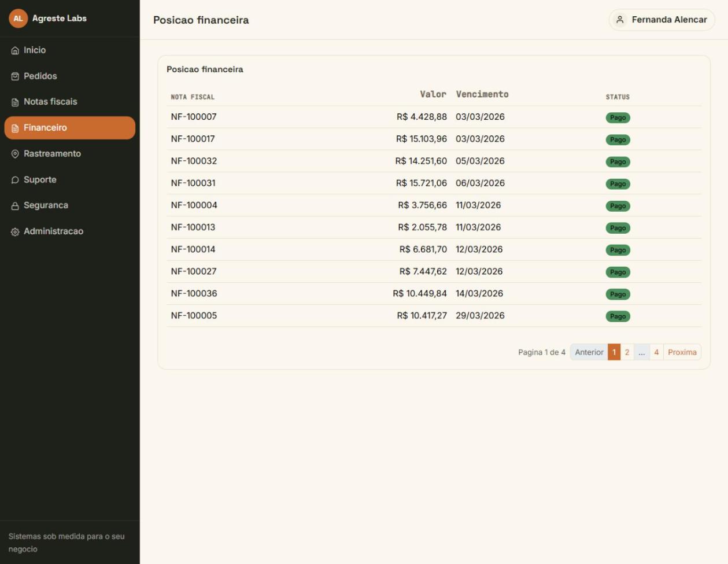
Task: Open the Pedidos menu item
Action: click(x=69, y=76)
